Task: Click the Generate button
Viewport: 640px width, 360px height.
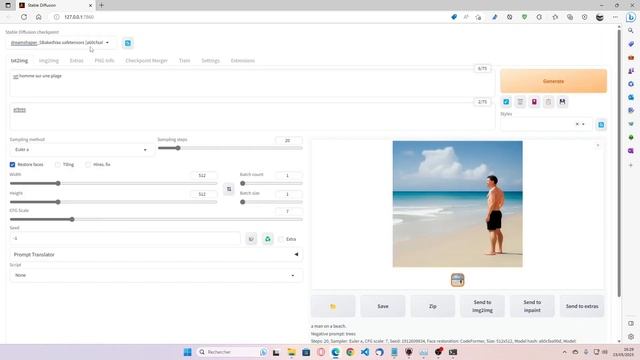Action: pos(553,81)
